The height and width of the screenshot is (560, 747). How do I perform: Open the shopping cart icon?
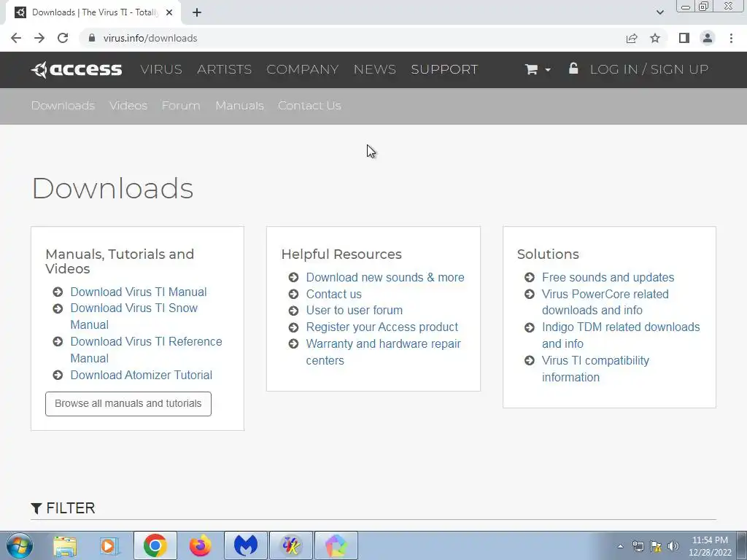click(x=532, y=69)
